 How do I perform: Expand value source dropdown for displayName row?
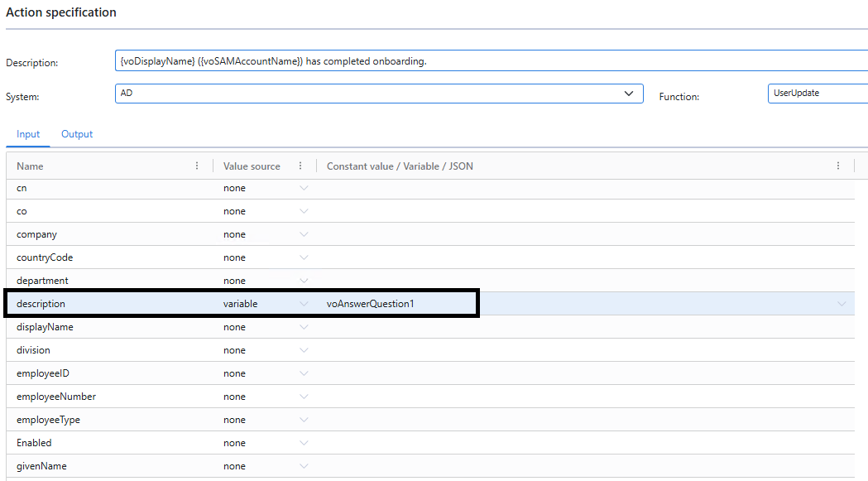coord(304,327)
